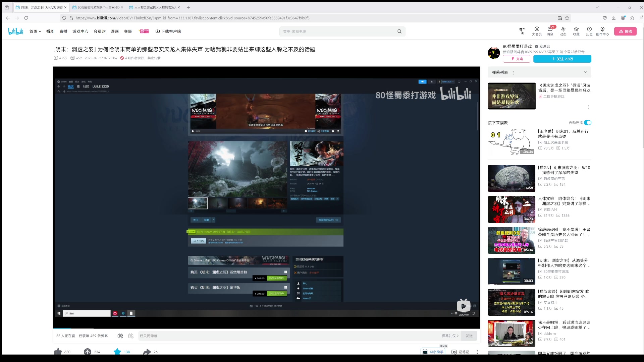Click uploader avatar 80怪蜀黍打游戏
This screenshot has width=644, height=362.
(494, 53)
